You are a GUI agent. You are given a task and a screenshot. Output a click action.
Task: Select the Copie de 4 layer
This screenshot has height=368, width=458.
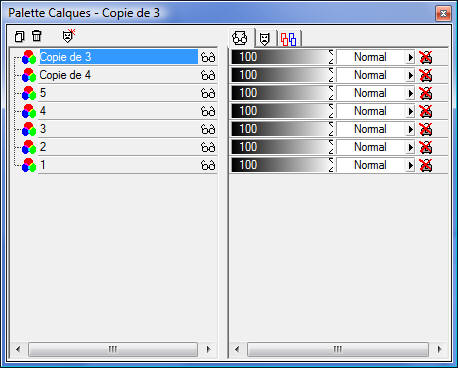pyautogui.click(x=65, y=75)
